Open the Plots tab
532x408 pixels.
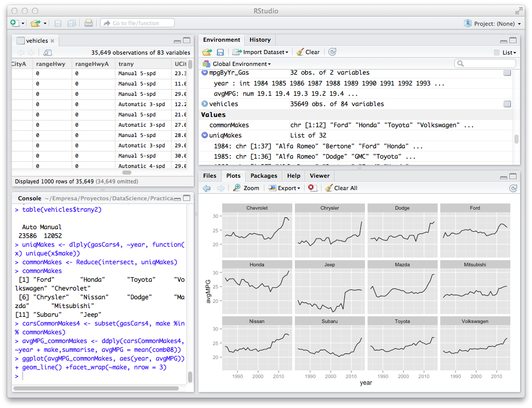[234, 176]
